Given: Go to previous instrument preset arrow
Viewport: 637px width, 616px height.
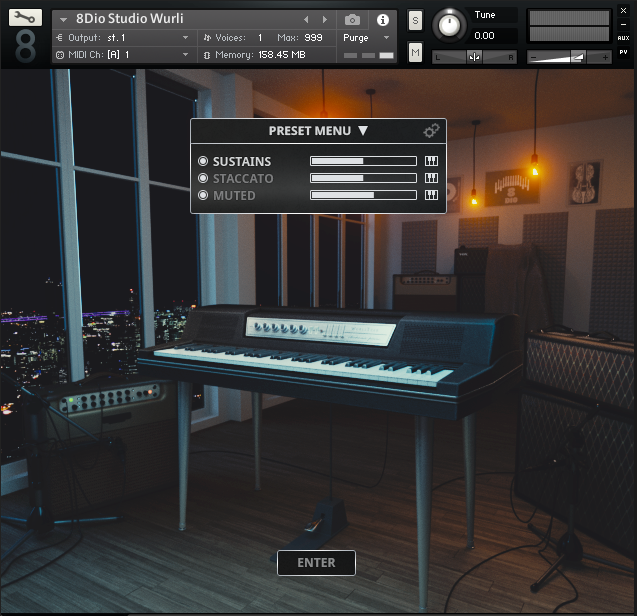Looking at the screenshot, I should (x=306, y=20).
